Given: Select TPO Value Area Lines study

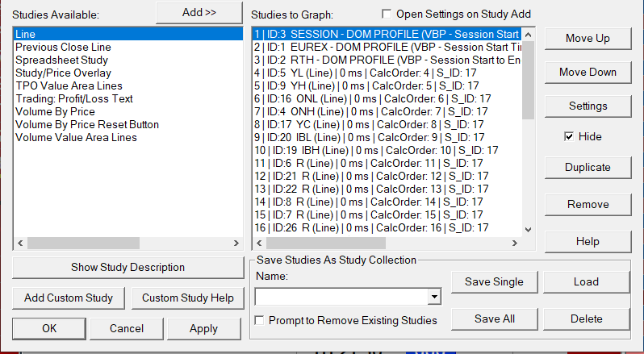Looking at the screenshot, I should [69, 86].
